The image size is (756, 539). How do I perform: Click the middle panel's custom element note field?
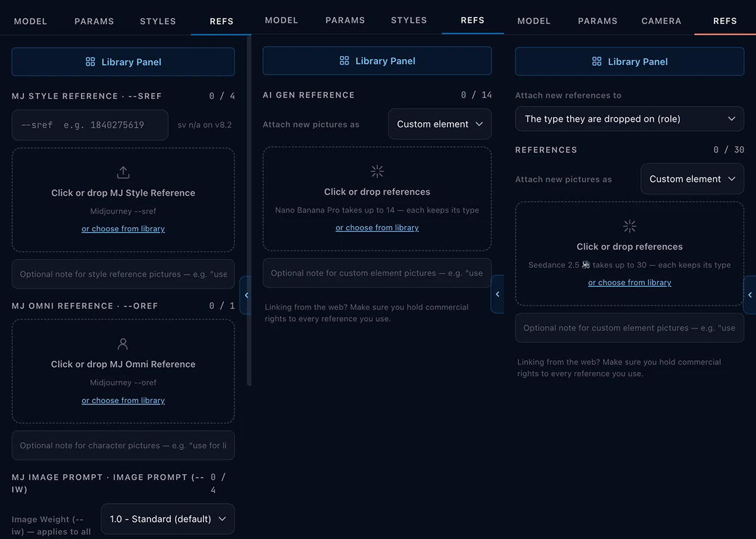tap(377, 273)
